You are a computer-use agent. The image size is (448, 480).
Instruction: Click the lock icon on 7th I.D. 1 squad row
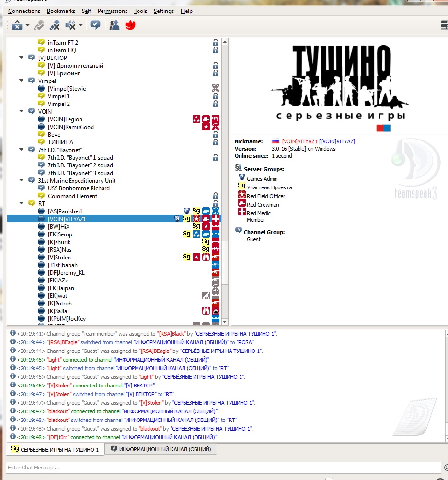click(216, 157)
